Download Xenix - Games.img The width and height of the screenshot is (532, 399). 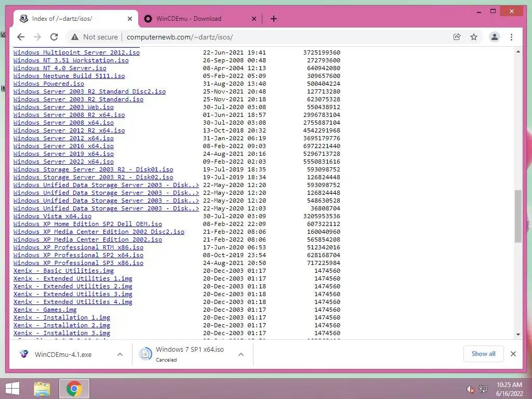[45, 310]
